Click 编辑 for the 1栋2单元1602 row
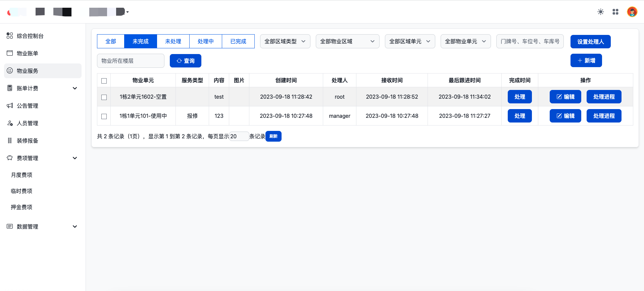The width and height of the screenshot is (644, 291). point(565,97)
